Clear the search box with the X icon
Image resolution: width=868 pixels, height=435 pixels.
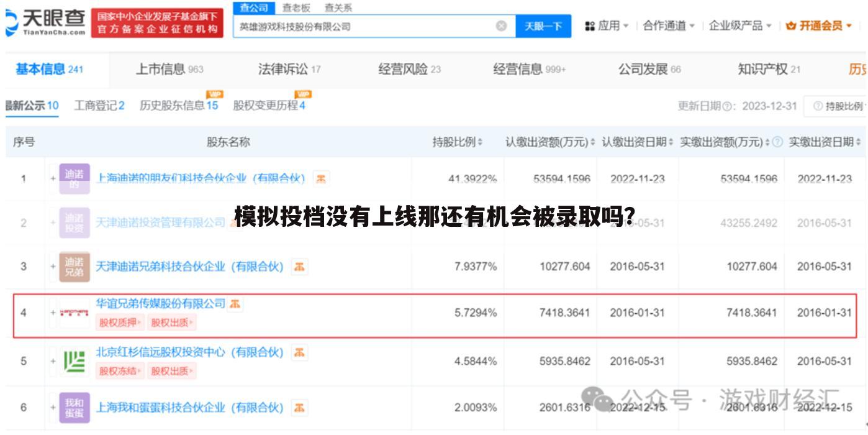pos(501,26)
